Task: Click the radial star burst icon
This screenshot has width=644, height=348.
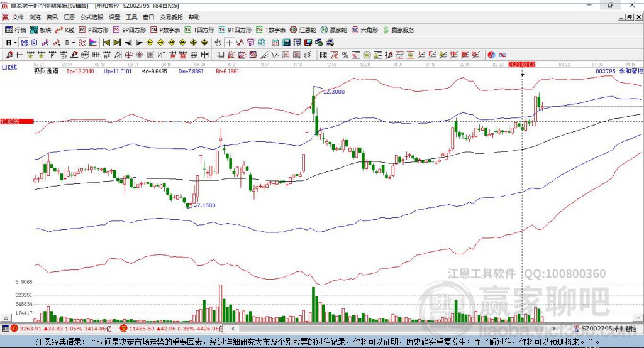Action: pyautogui.click(x=139, y=55)
